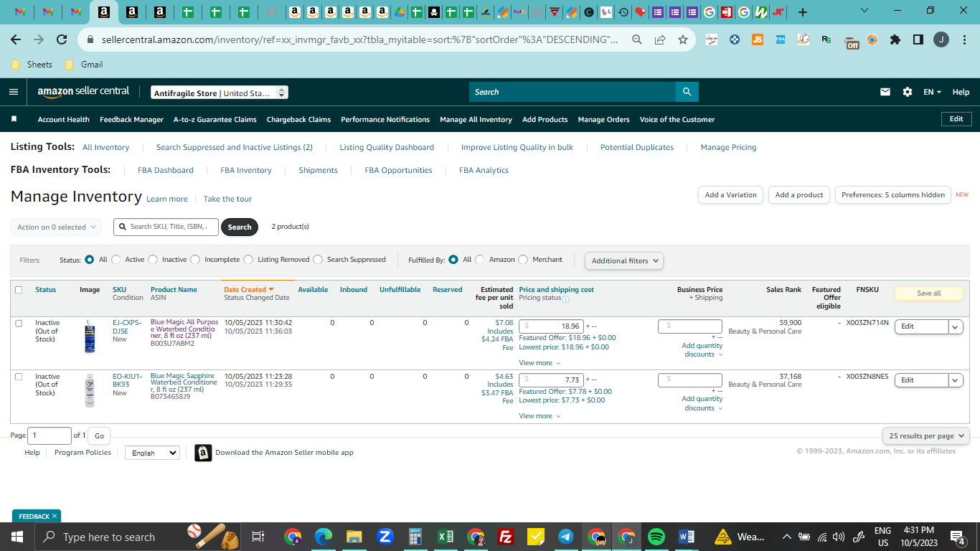Image resolution: width=980 pixels, height=551 pixels.
Task: Bookmark this page with the star icon
Action: pos(682,39)
